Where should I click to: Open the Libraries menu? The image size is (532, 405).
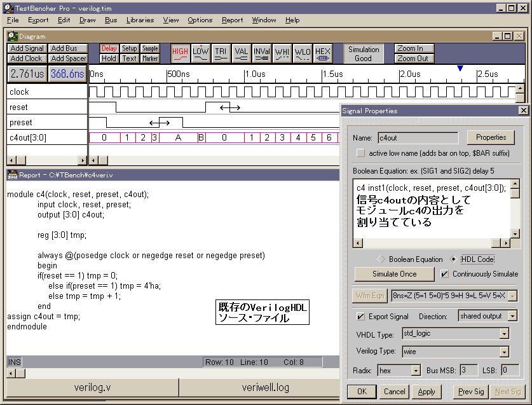click(x=140, y=20)
